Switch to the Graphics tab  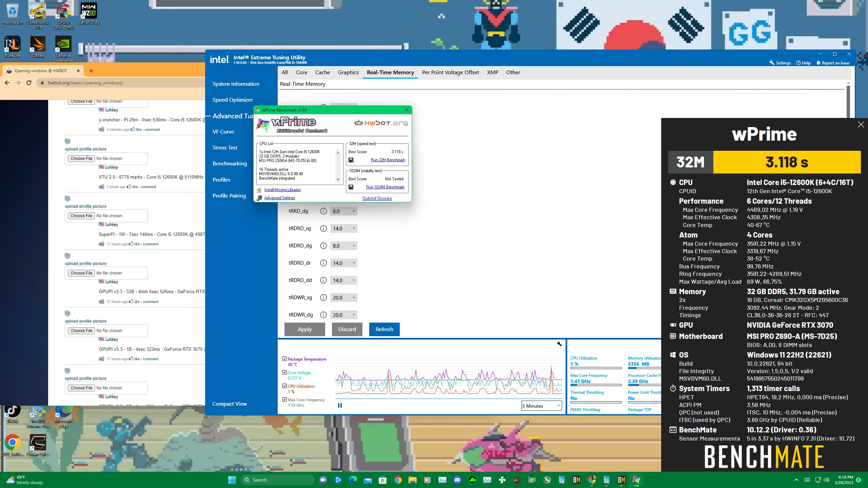[x=348, y=72]
